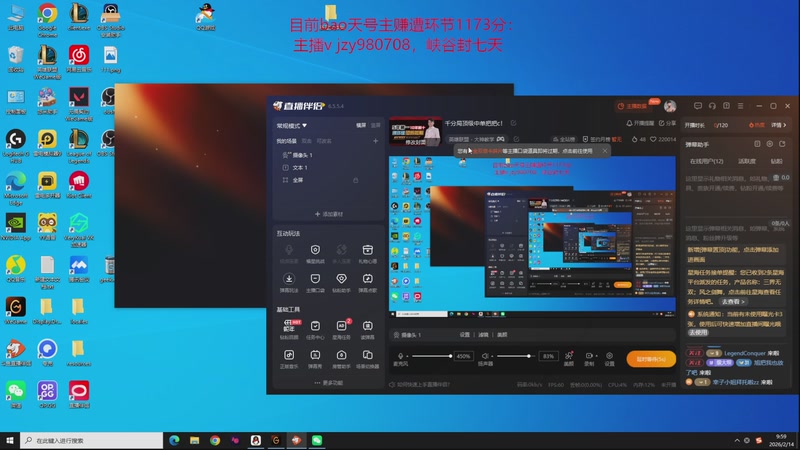Image resolution: width=800 pixels, height=450 pixels.
Task: Expand 更多功能 more functions
Action: (329, 383)
